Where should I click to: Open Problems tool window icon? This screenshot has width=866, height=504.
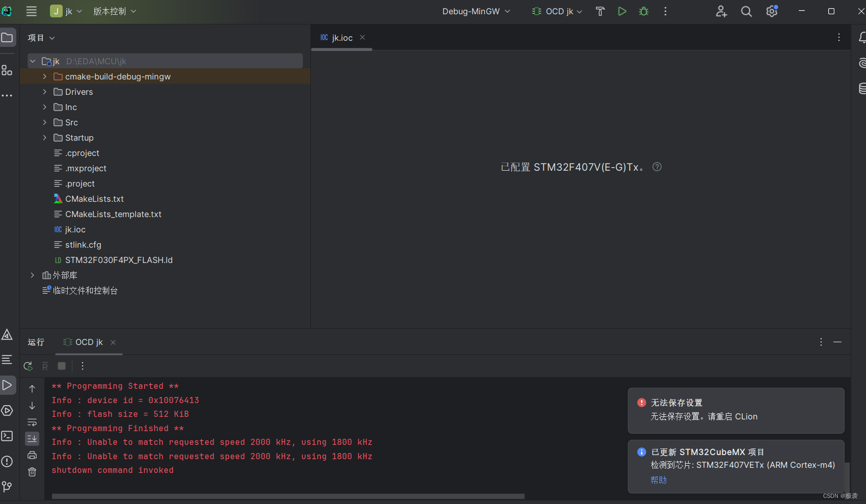[x=7, y=461]
